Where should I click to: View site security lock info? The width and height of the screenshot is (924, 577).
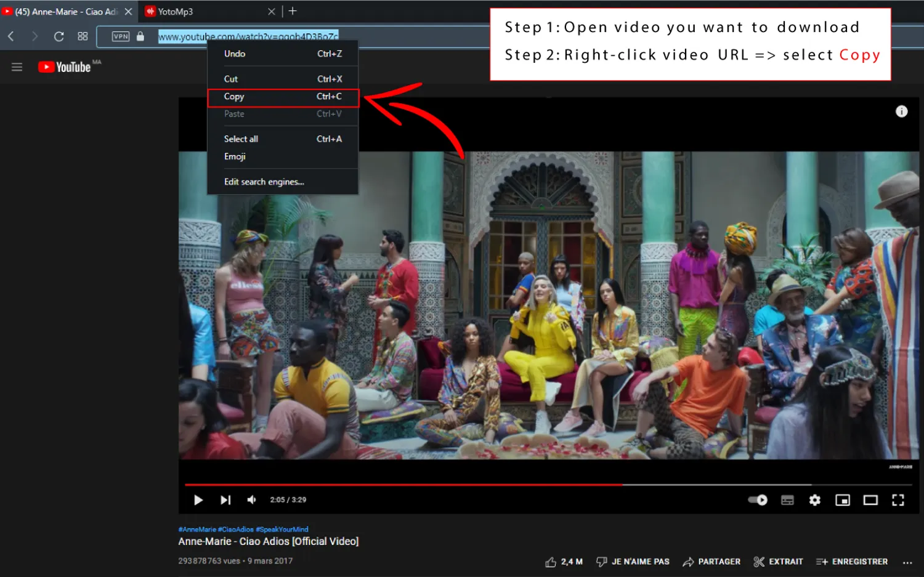coord(140,36)
